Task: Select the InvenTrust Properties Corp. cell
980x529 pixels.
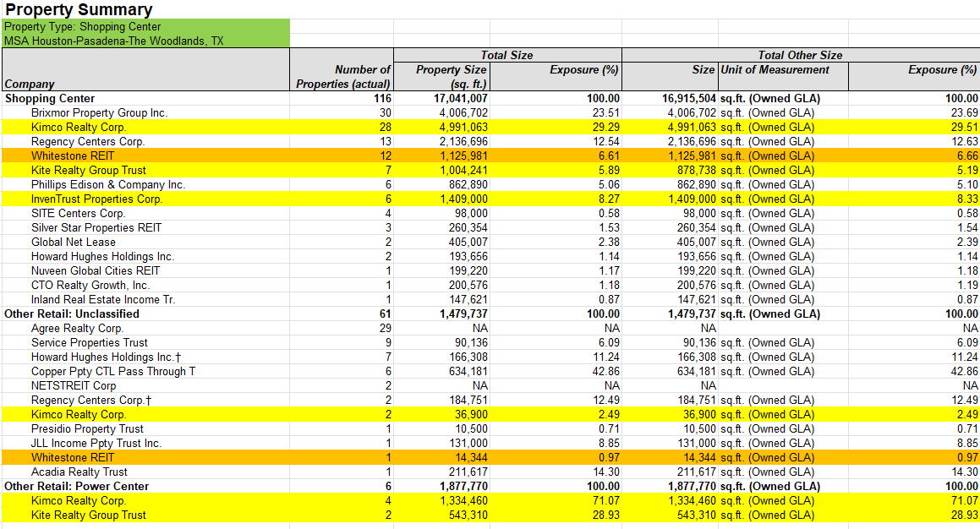Action: point(96,199)
